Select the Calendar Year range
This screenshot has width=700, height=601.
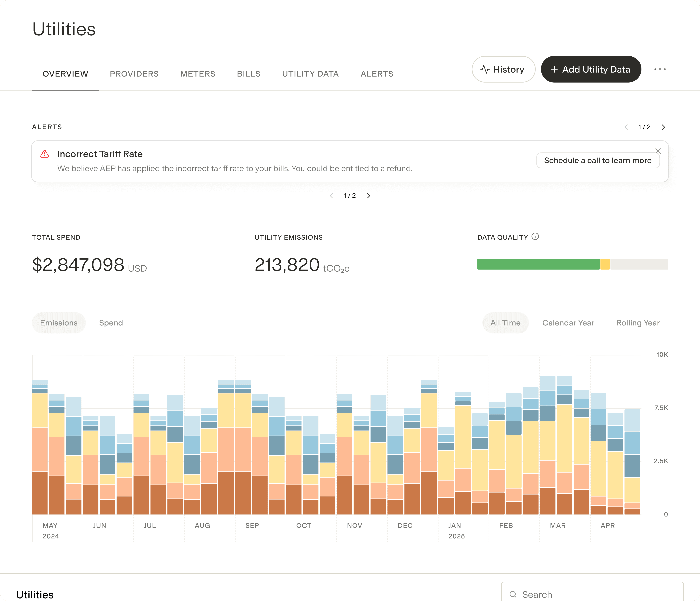coord(568,323)
